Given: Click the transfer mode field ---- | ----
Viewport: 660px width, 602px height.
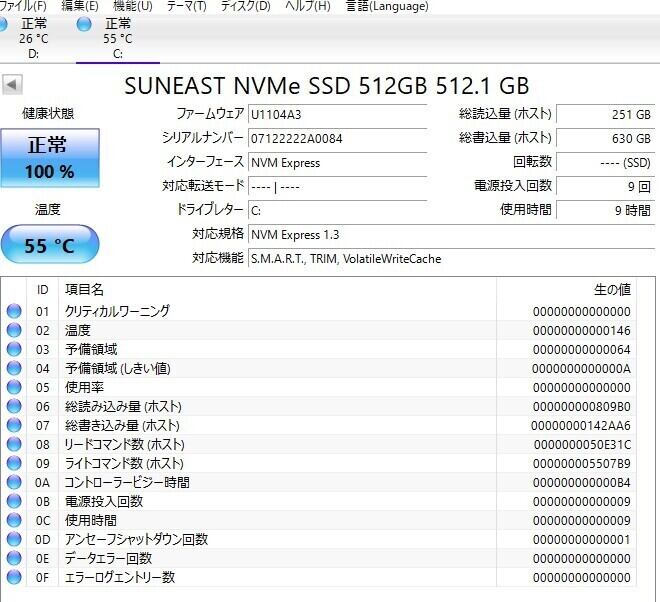Looking at the screenshot, I should [x=338, y=186].
